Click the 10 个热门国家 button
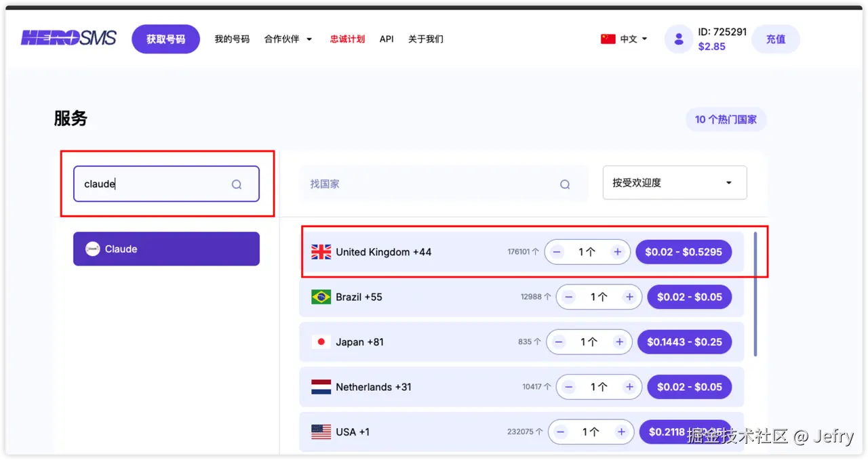The image size is (868, 460). [726, 119]
